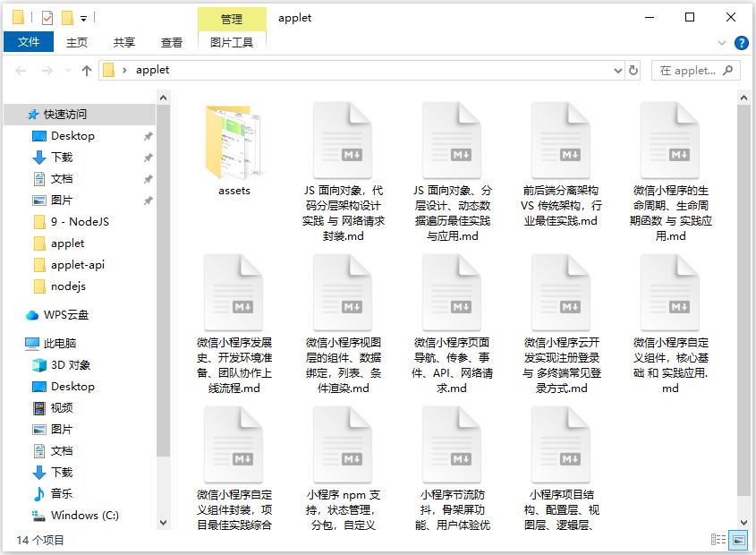
Task: Open the 文件 menu tab
Action: 29,42
